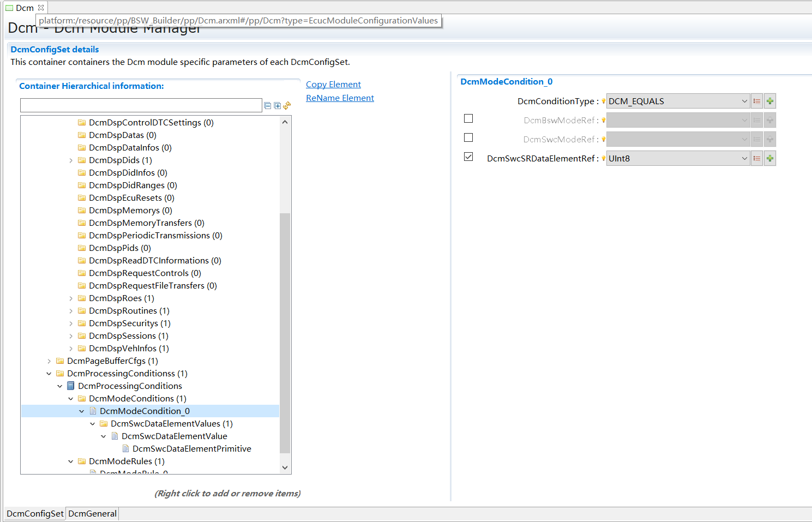Click list icon beside DcmConditionType
Screen dimensions: 812x522
click(x=756, y=101)
